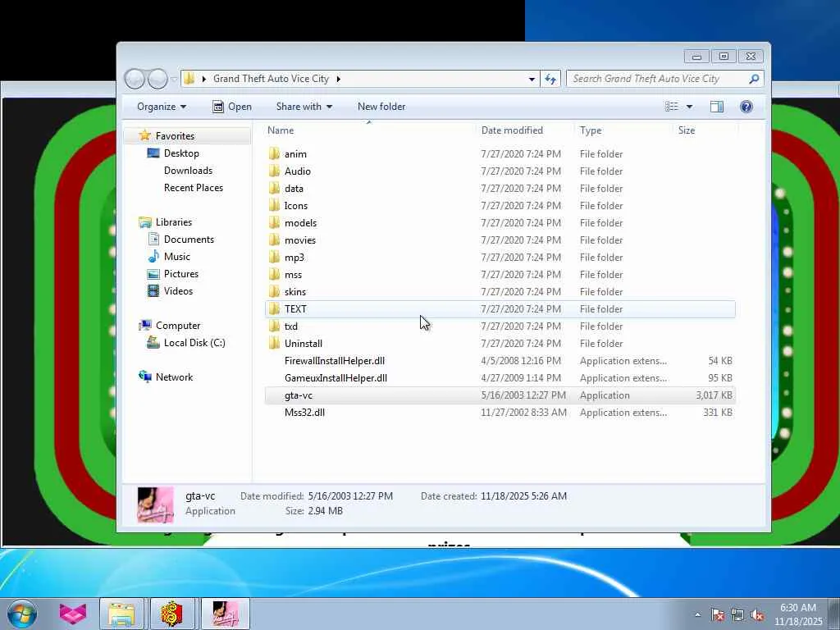The width and height of the screenshot is (840, 630).
Task: Open Videos library
Action: [x=178, y=291]
